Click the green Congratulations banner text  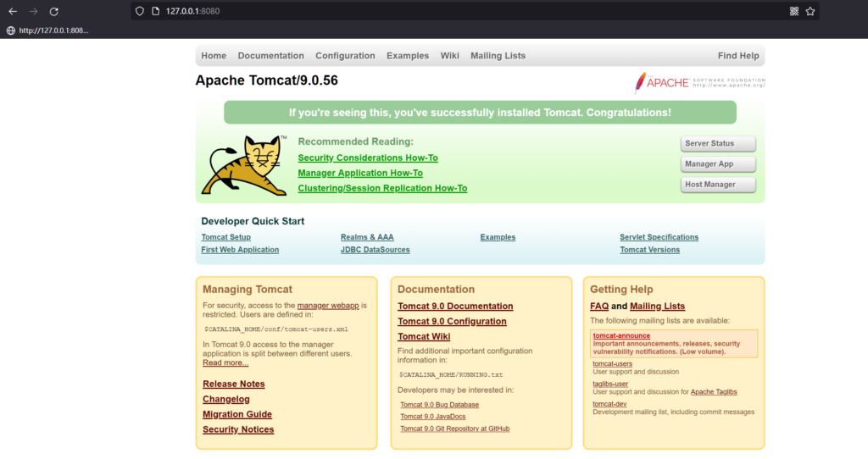coord(480,113)
